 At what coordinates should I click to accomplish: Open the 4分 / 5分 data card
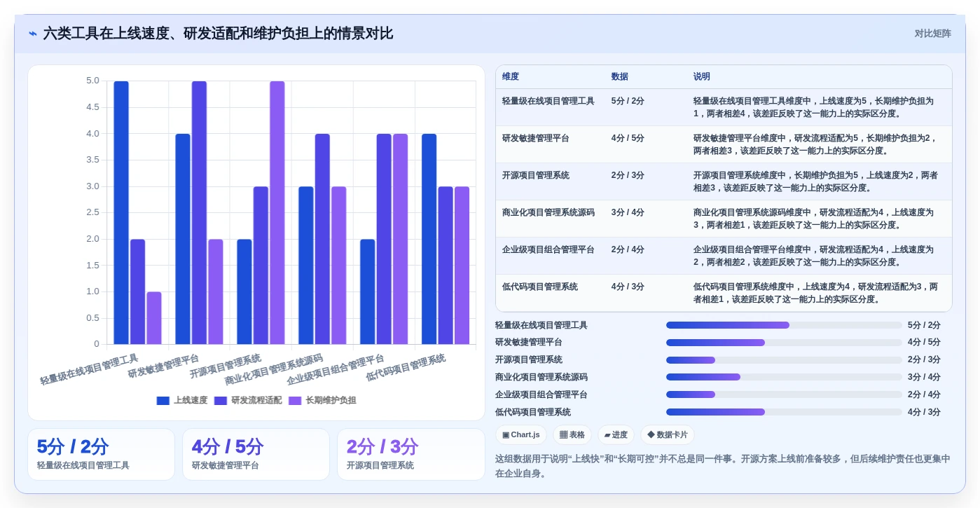click(256, 455)
